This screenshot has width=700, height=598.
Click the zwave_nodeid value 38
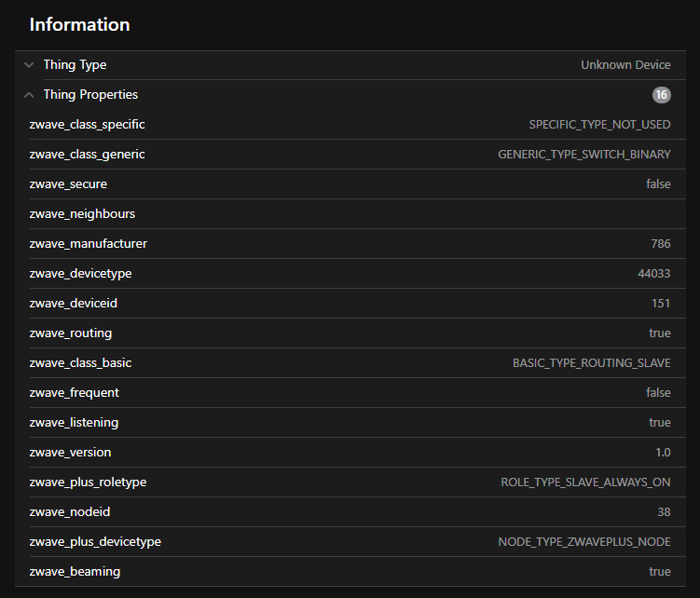click(x=664, y=512)
